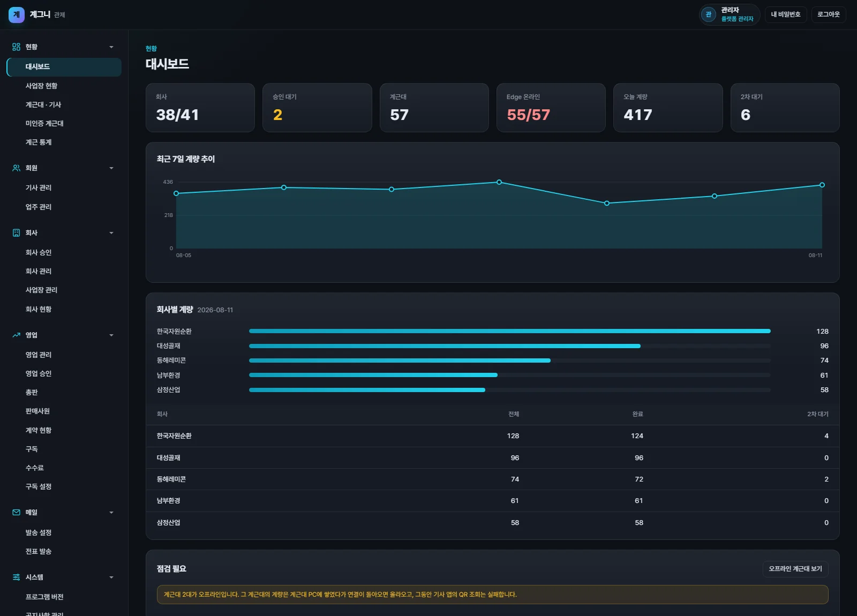Viewport: 857px width, 616px height.
Task: Click the 현황 section grid icon
Action: (x=17, y=47)
